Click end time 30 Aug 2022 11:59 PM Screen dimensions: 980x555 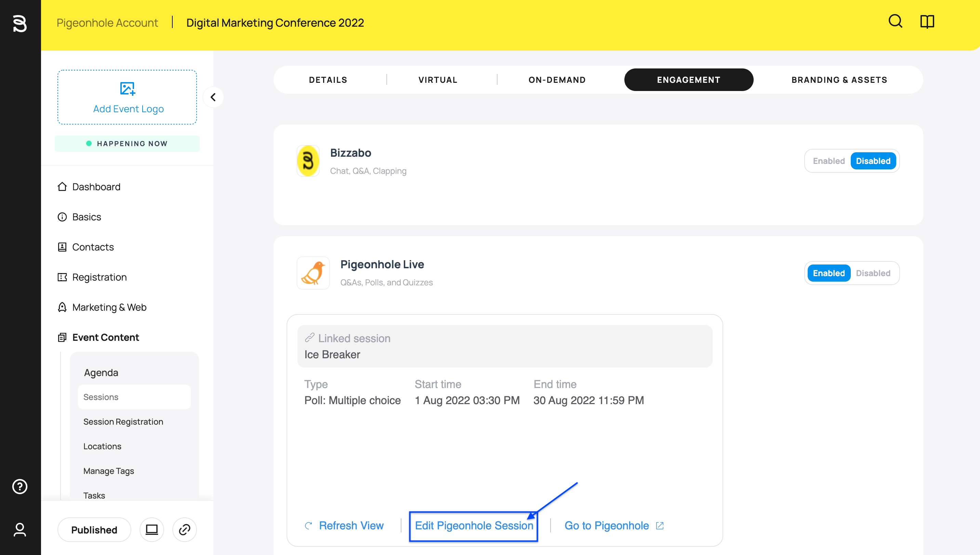[588, 400]
